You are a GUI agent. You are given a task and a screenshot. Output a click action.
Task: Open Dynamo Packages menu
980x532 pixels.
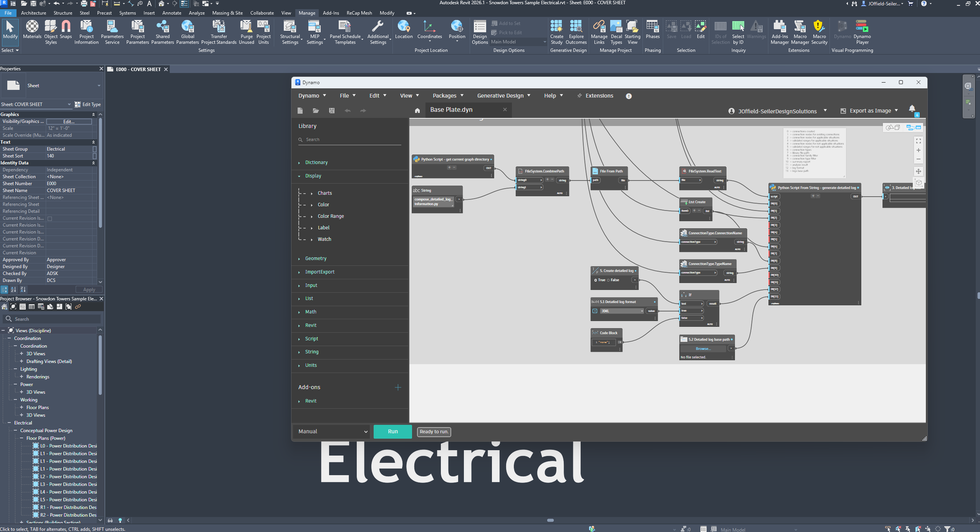coord(448,96)
